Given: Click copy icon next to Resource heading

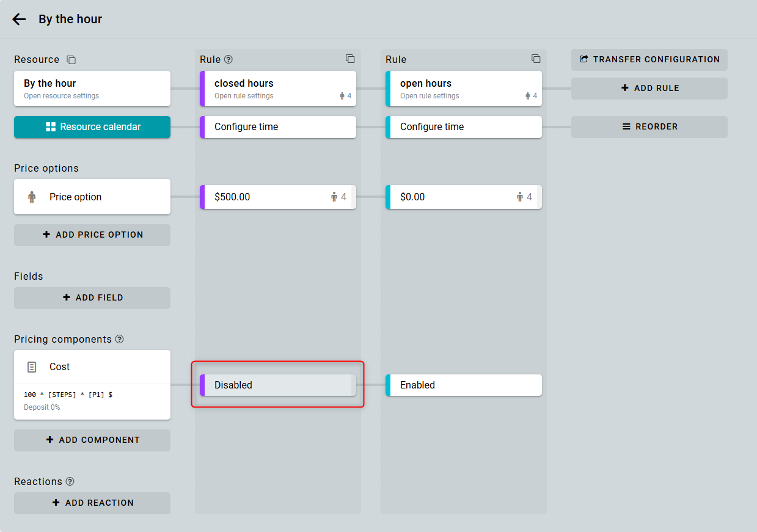Looking at the screenshot, I should [x=71, y=60].
